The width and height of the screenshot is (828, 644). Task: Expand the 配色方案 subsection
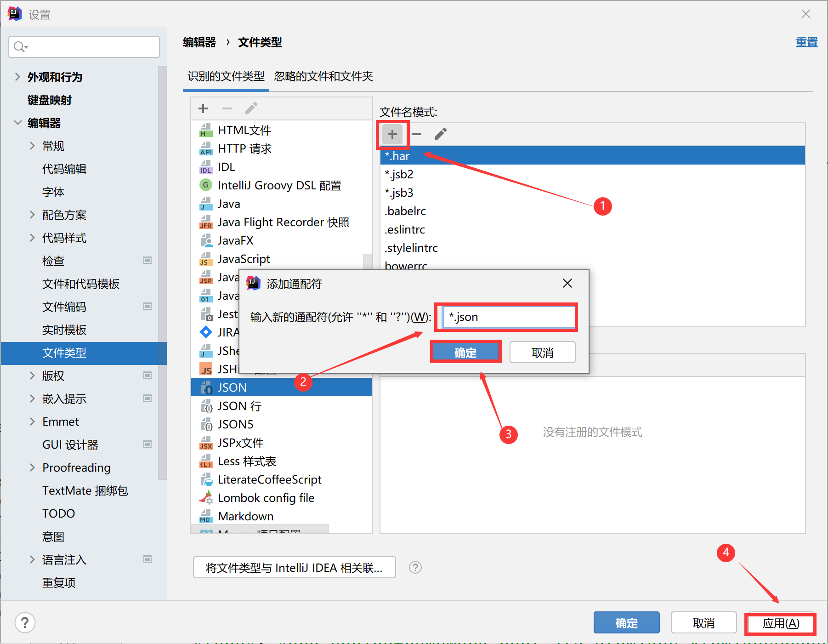tap(32, 215)
